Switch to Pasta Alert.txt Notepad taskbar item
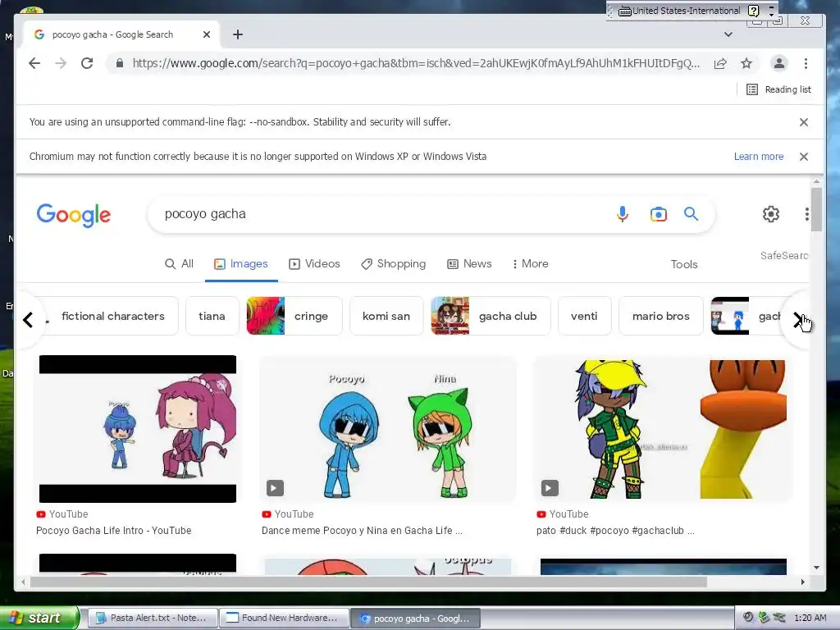The height and width of the screenshot is (630, 840). 152,618
